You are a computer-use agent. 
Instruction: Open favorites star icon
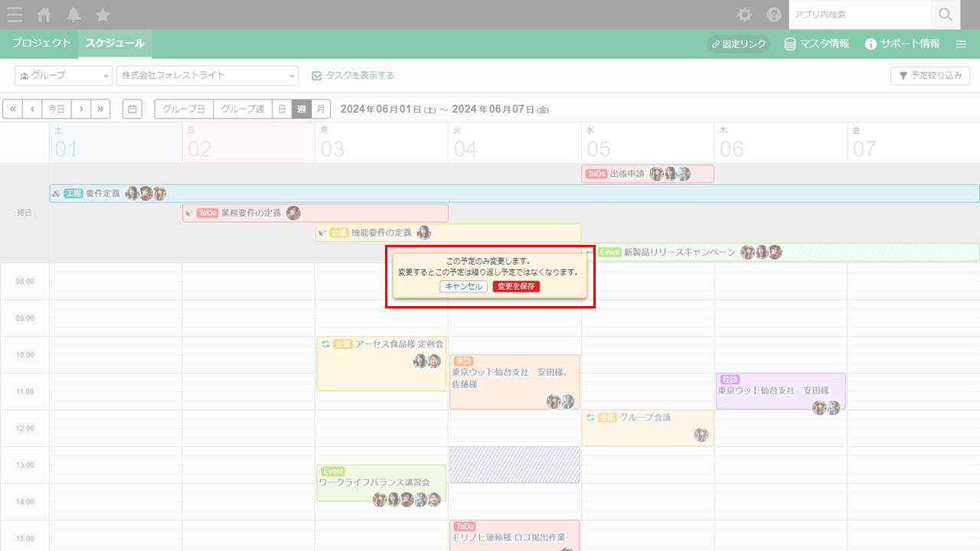103,15
